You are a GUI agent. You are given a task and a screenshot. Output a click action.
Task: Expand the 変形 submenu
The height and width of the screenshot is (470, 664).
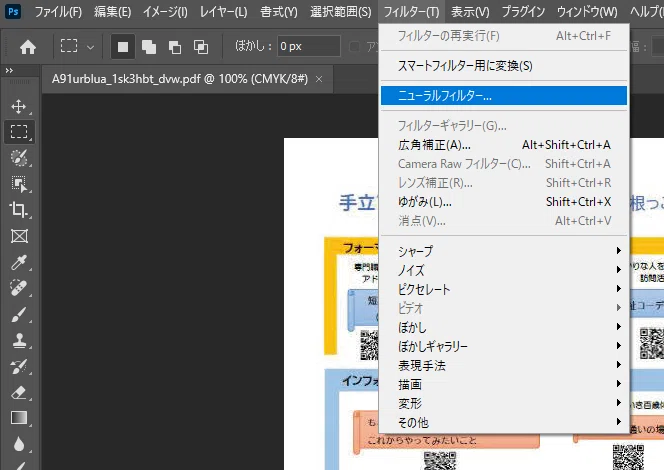pyautogui.click(x=504, y=403)
